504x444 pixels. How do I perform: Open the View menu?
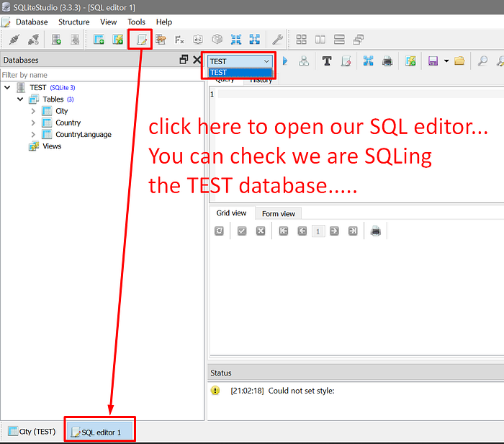(108, 22)
